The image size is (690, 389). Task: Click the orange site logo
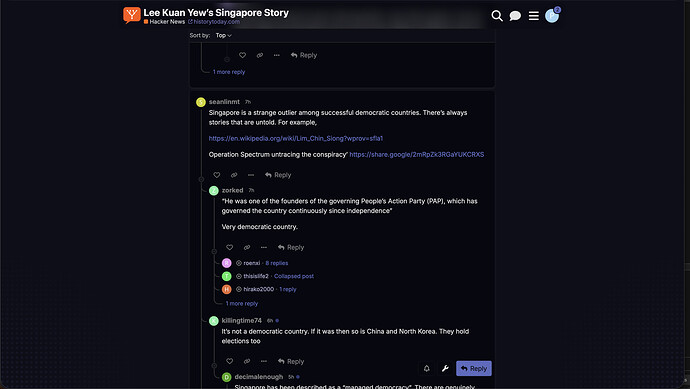pos(132,15)
